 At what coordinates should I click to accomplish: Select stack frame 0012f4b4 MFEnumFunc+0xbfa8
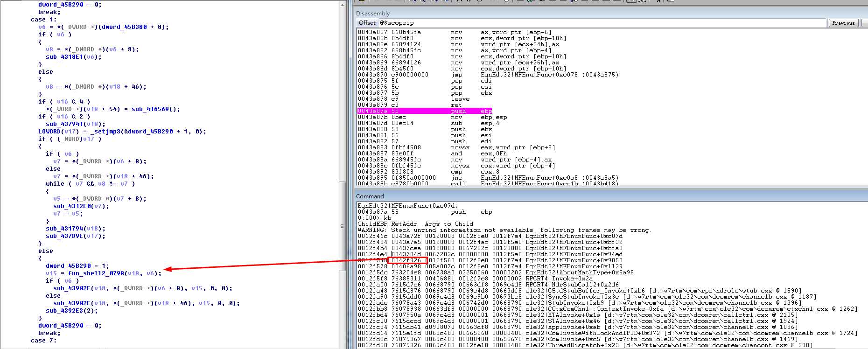click(490, 248)
